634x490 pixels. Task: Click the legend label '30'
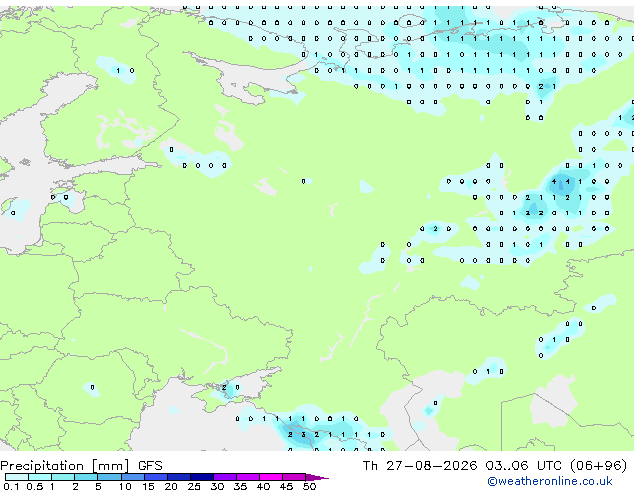coord(217,486)
